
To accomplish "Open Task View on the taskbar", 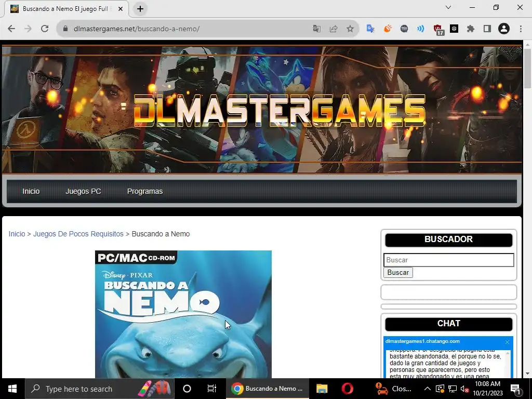I will [212, 389].
